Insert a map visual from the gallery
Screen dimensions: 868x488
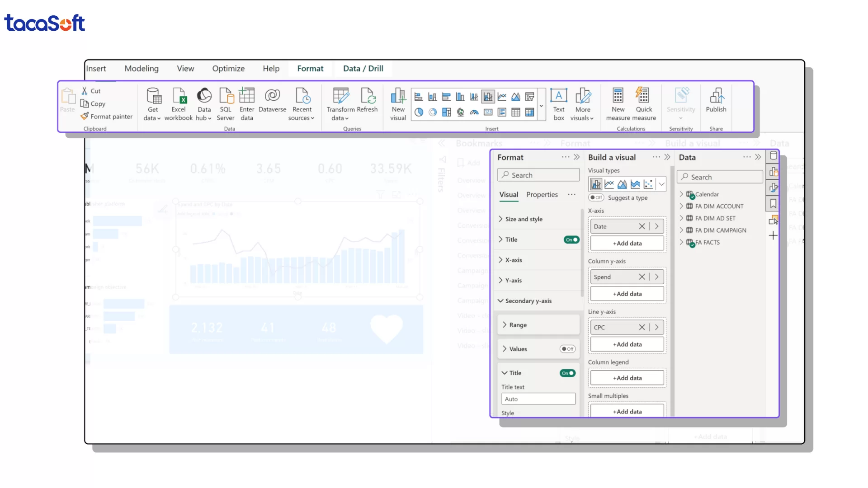pos(460,113)
